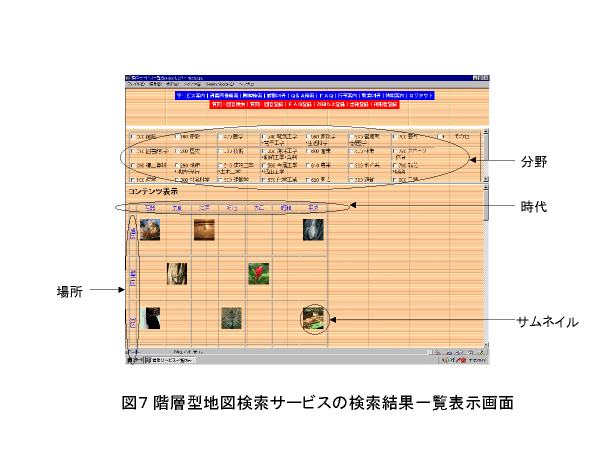Select the 大正 era column link
Viewport: 599px width, 449px height.
coord(259,208)
